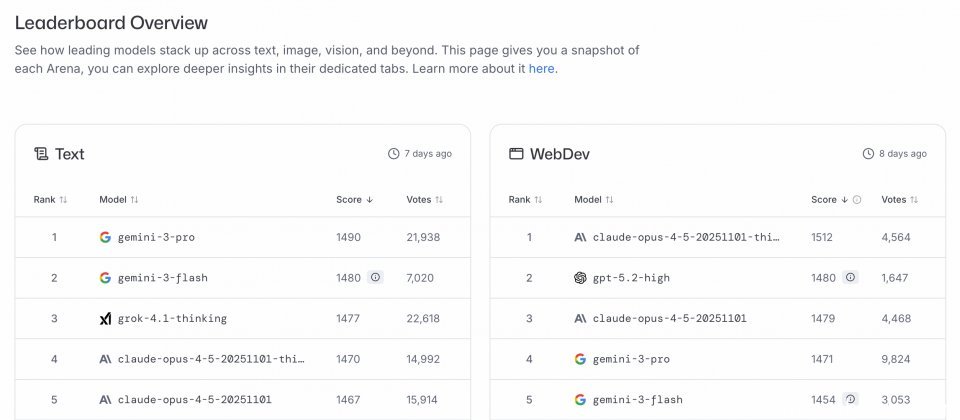Click clock icon next to 7 days ago
960x420 pixels.
click(x=393, y=154)
